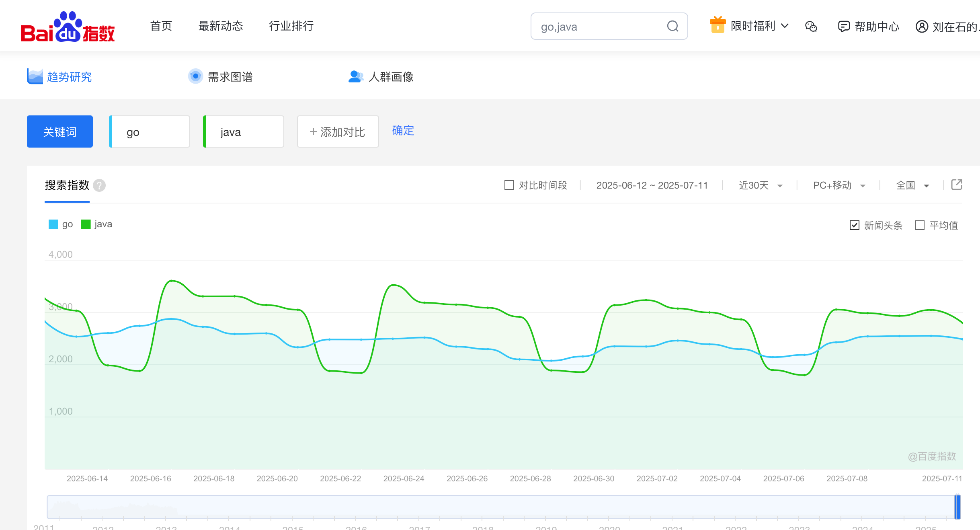Open 最新动态 navigation item

point(221,26)
